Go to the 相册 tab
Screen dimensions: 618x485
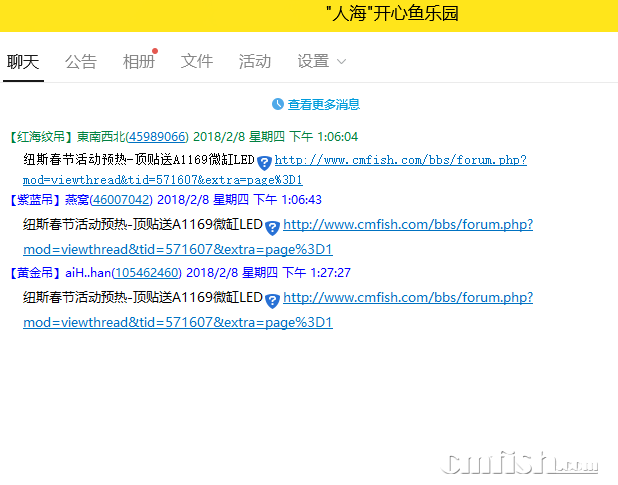tap(139, 62)
